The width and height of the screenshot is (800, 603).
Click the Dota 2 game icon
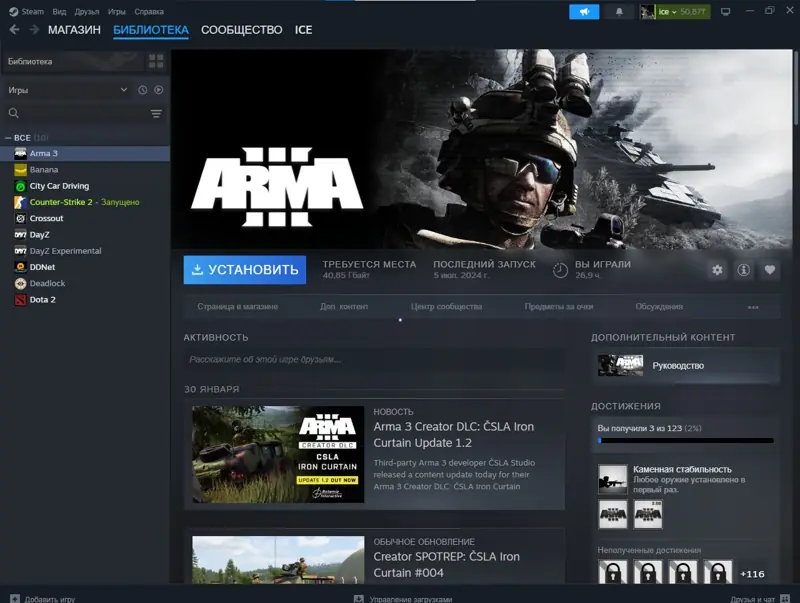20,300
